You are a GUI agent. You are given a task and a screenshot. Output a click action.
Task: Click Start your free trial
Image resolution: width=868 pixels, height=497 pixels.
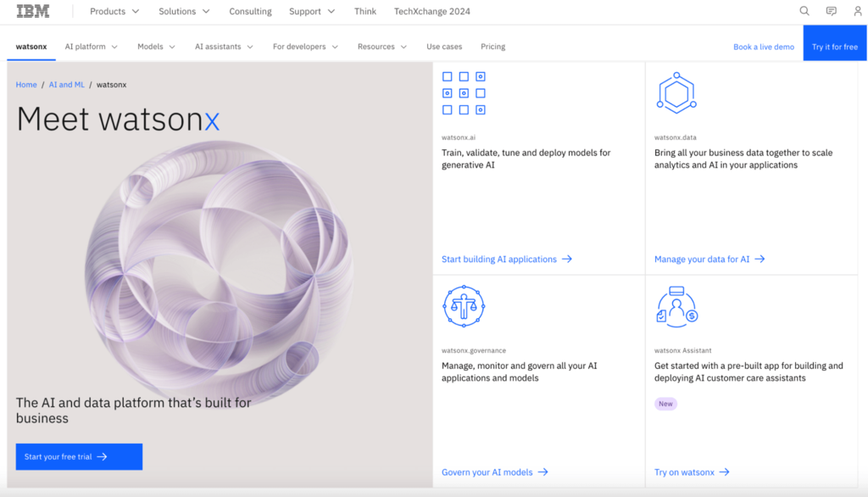(79, 456)
